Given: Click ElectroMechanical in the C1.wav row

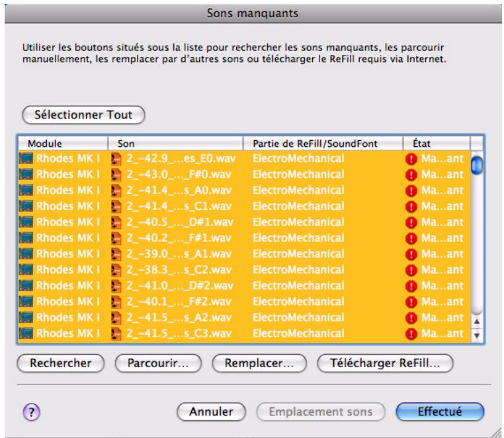Looking at the screenshot, I should coord(298,206).
